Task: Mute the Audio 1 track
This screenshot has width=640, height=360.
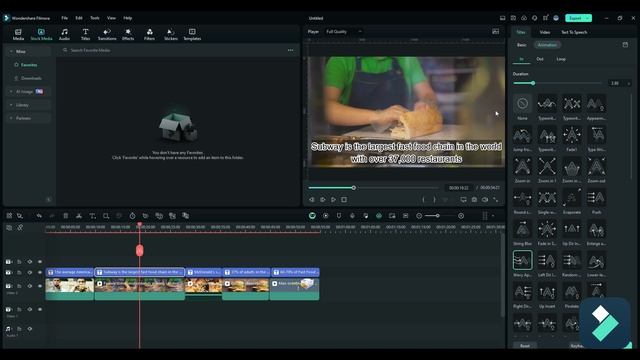Action: coord(30,329)
